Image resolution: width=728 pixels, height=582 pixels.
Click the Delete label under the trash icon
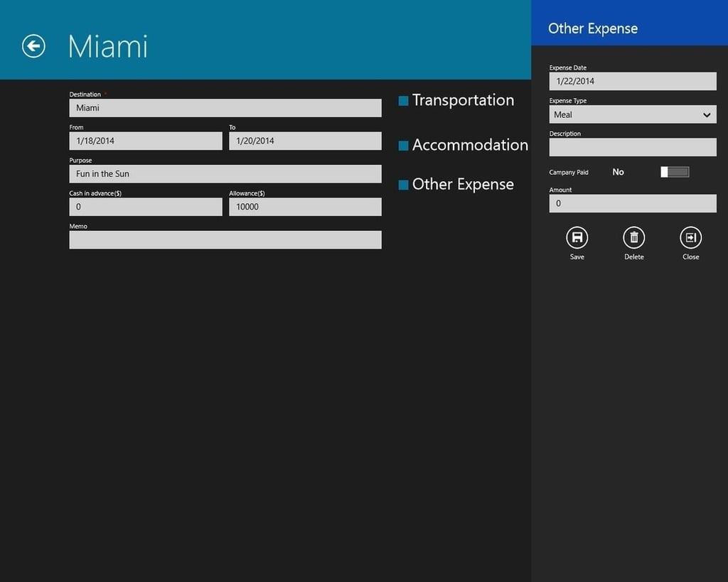click(633, 257)
